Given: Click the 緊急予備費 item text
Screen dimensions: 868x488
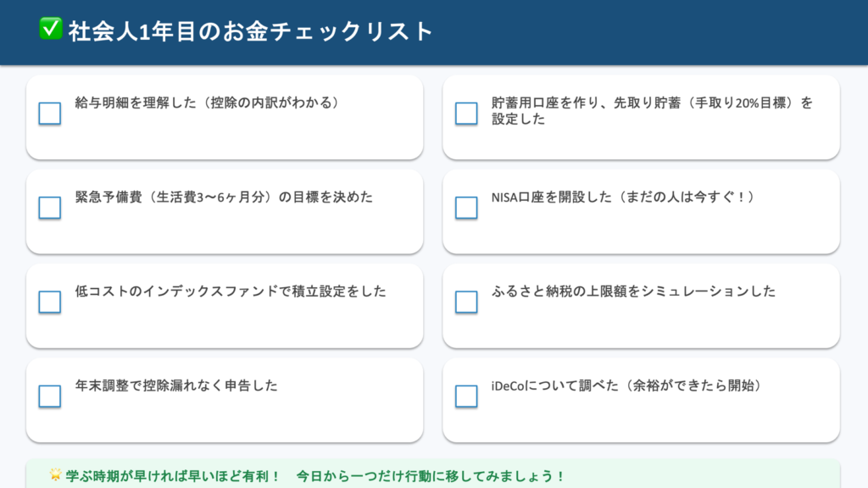Looking at the screenshot, I should 224,197.
